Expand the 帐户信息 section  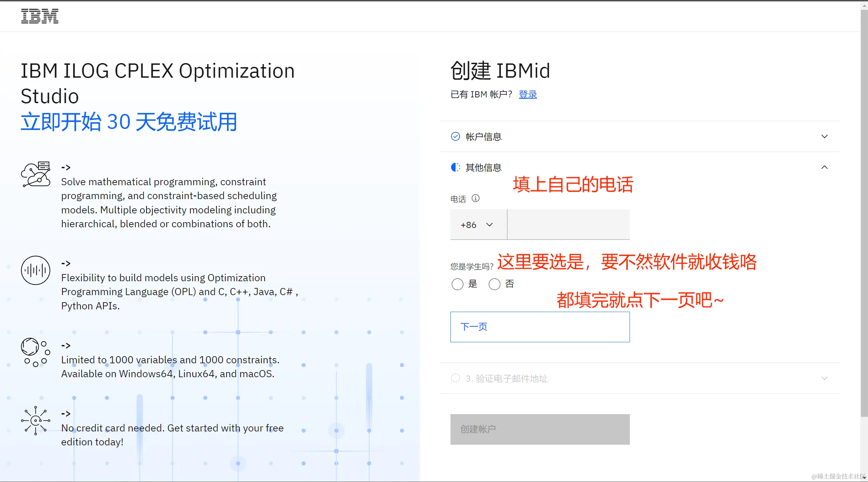(825, 136)
